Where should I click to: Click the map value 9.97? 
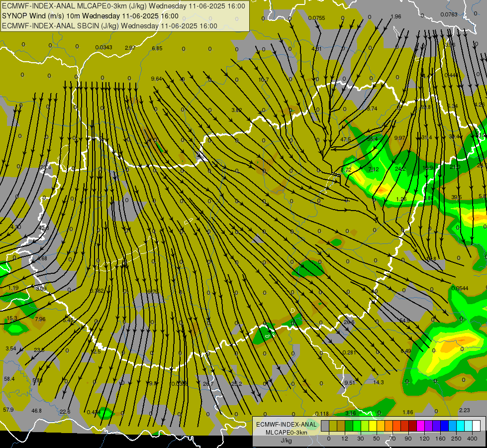click(x=400, y=138)
